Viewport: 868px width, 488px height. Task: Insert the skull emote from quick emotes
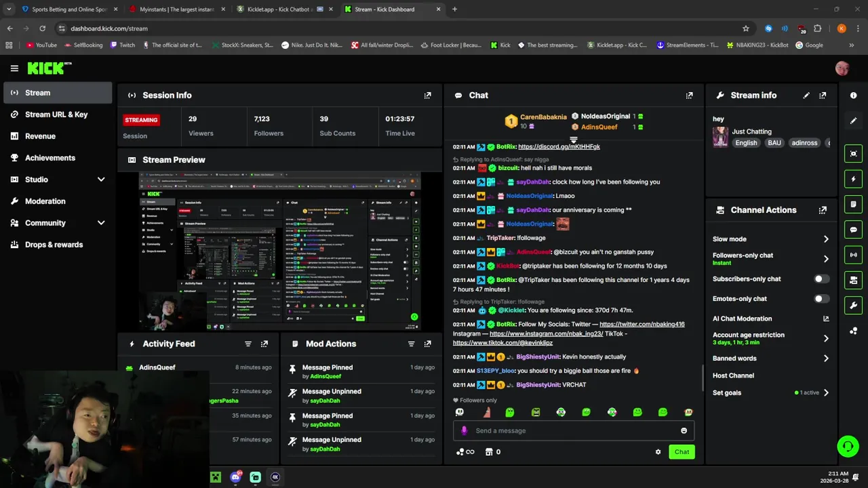click(460, 412)
